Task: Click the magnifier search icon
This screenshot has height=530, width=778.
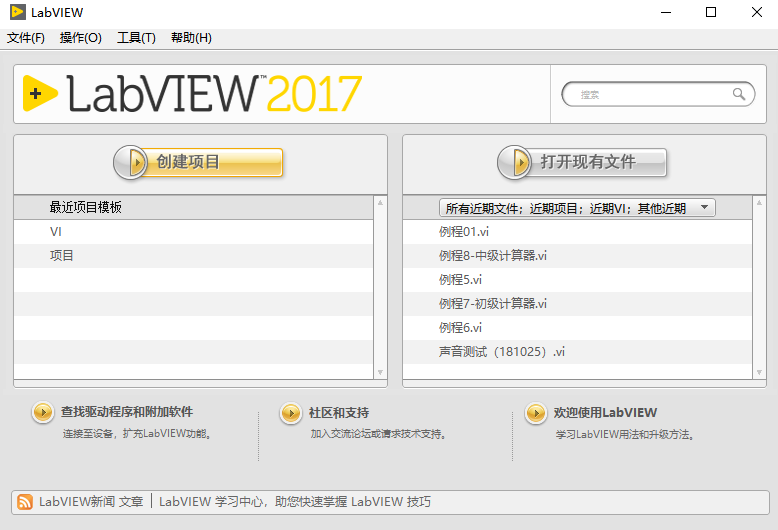Action: [x=739, y=94]
